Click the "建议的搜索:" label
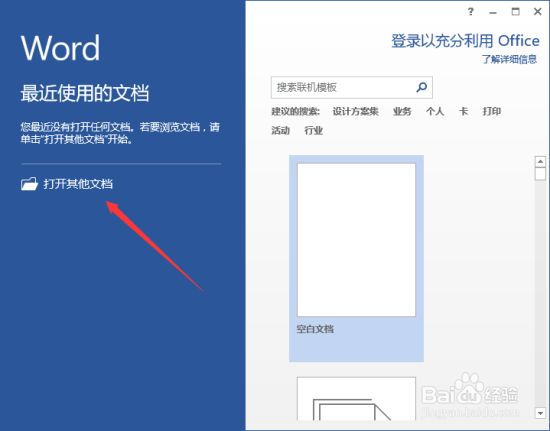Viewport: 550px width, 431px height. [x=295, y=112]
